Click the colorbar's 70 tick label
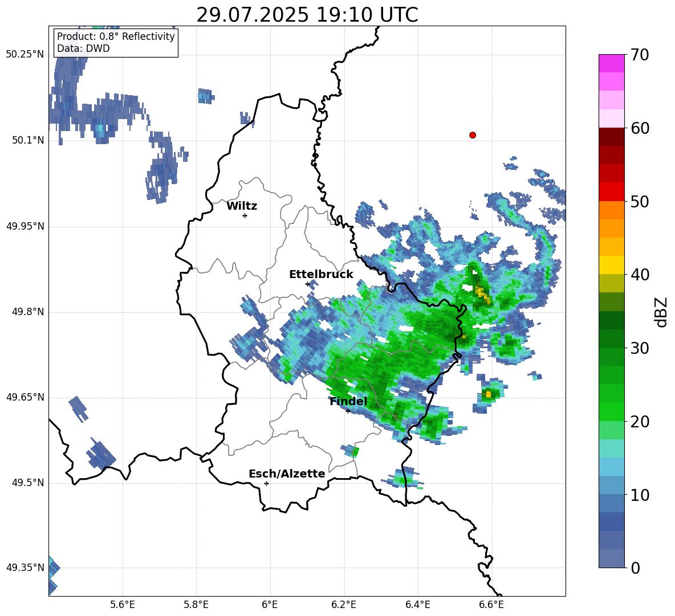 pyautogui.click(x=640, y=55)
